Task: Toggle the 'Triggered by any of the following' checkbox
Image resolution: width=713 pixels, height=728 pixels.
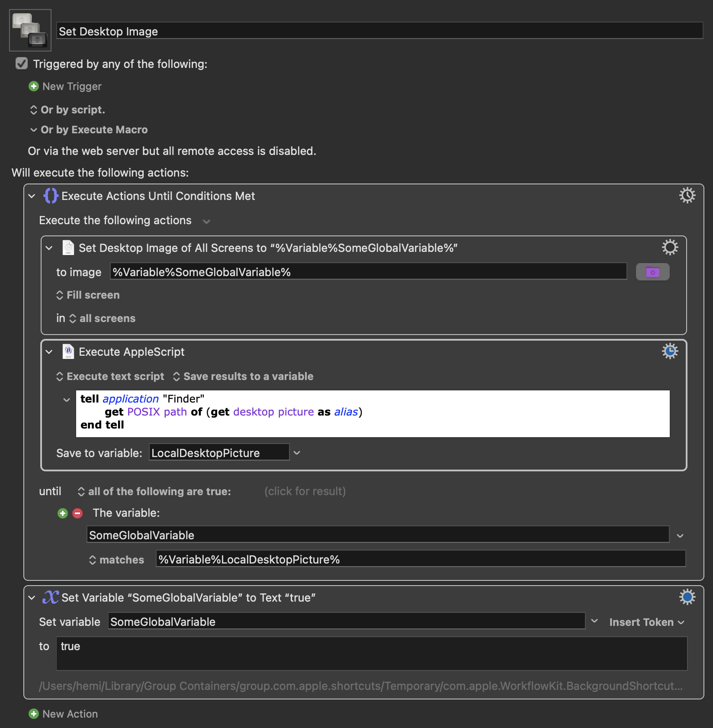Action: [x=22, y=64]
